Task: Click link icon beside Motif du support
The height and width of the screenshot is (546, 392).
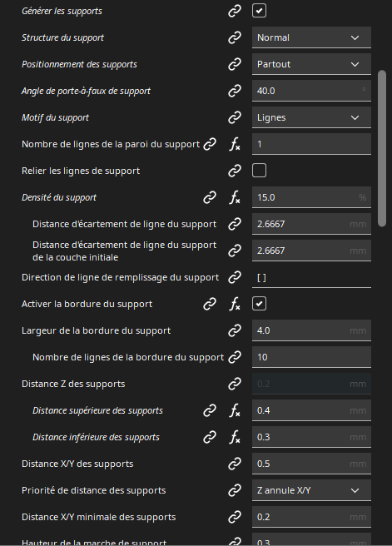Action: pos(235,117)
